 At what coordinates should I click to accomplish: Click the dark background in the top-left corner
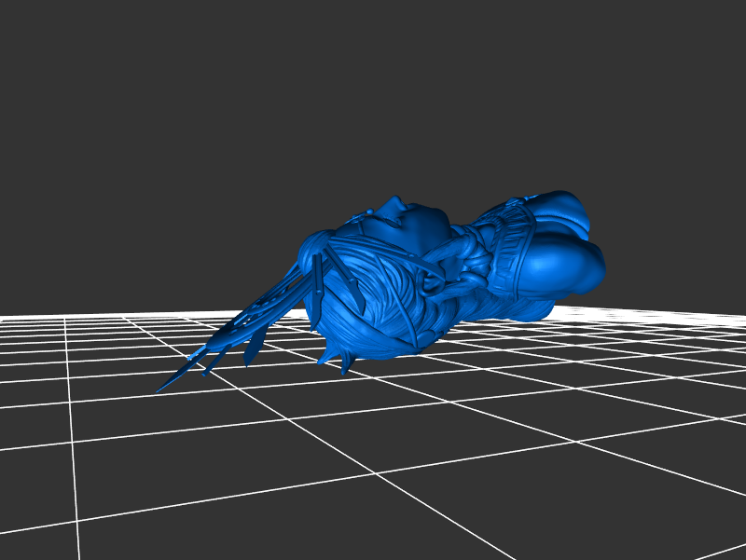[37, 37]
